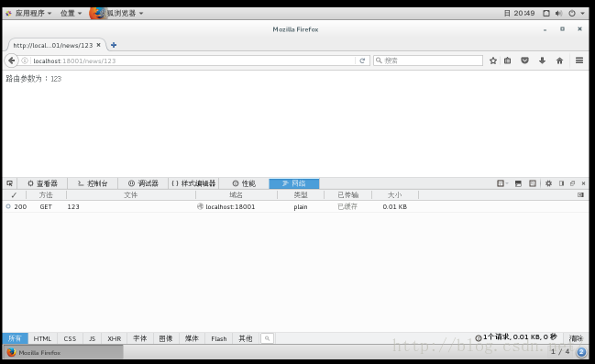Screen dimensions: 595x364
Task: Go to the home page icon
Action: point(560,61)
